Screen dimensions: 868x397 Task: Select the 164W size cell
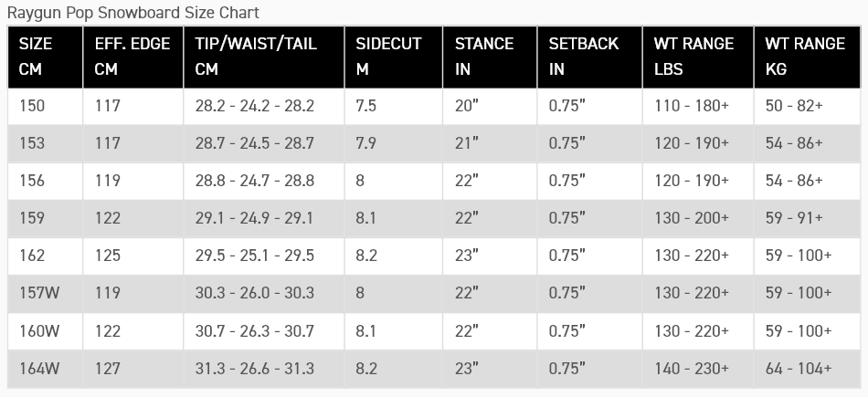coord(40,368)
